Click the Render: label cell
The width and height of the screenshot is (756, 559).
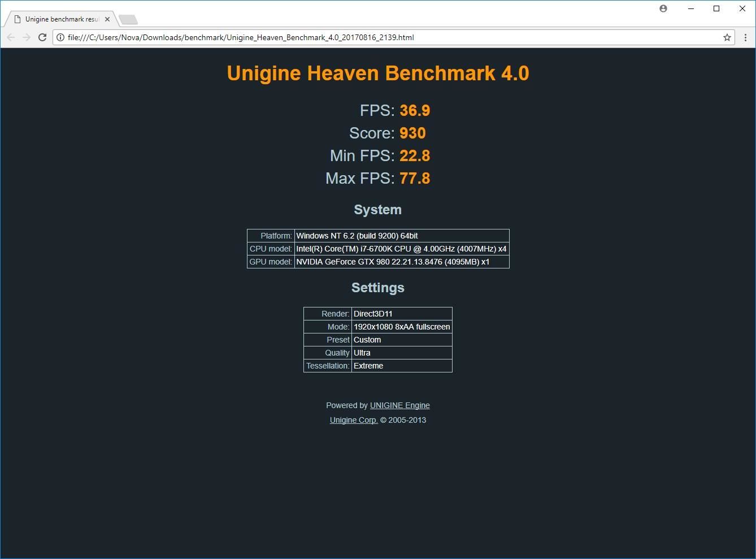328,314
